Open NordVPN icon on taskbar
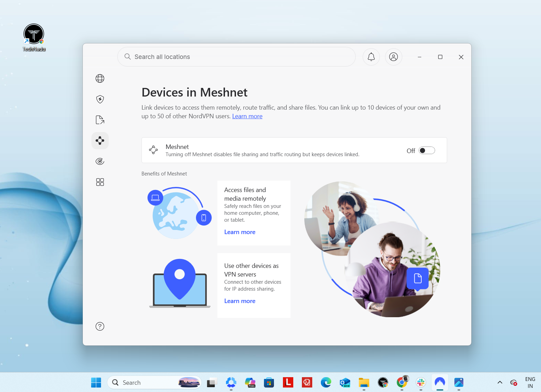The height and width of the screenshot is (392, 541). (440, 382)
